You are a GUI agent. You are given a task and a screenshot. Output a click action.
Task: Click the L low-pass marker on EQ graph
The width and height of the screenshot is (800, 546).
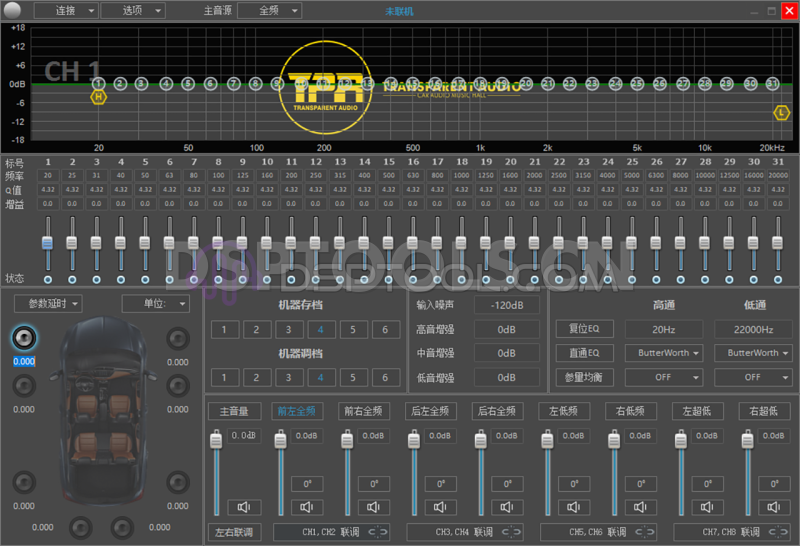(782, 113)
